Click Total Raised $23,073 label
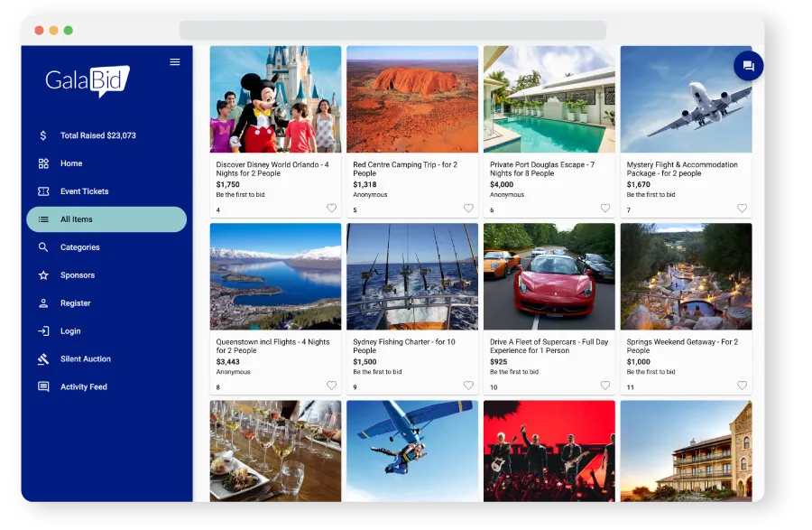 pos(98,135)
